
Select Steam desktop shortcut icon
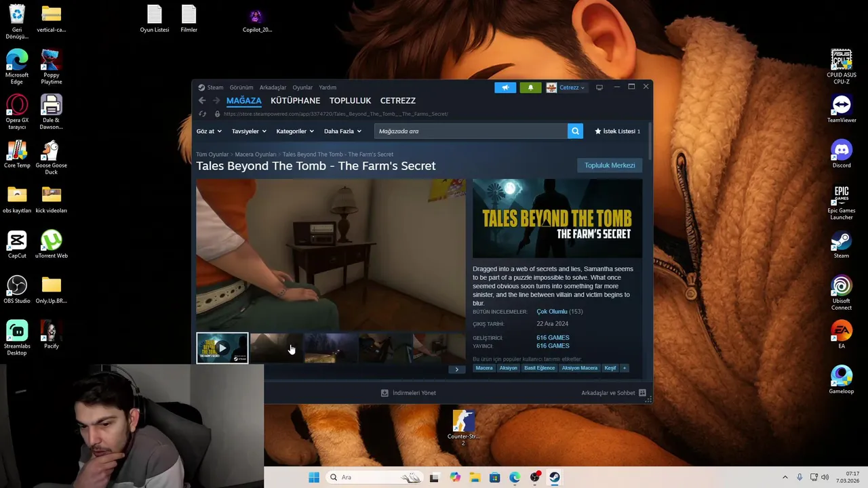tap(842, 245)
